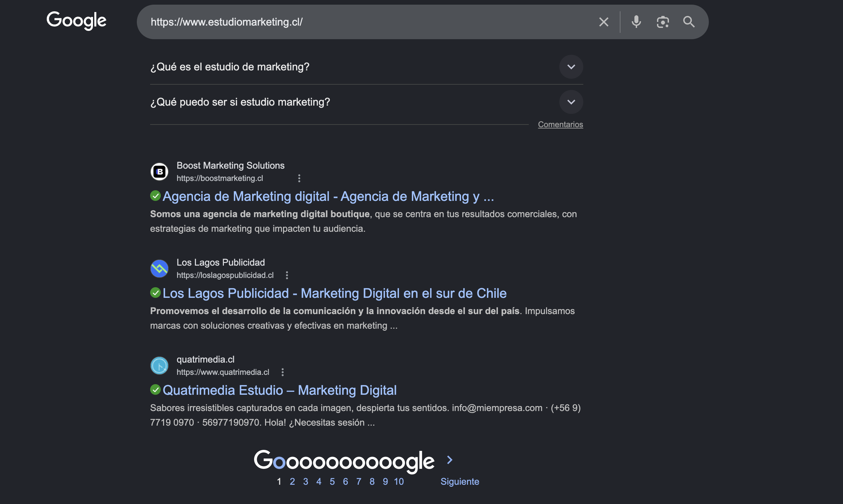Screen dimensions: 843x504
Task: Go to results page 3
Action: click(x=306, y=481)
